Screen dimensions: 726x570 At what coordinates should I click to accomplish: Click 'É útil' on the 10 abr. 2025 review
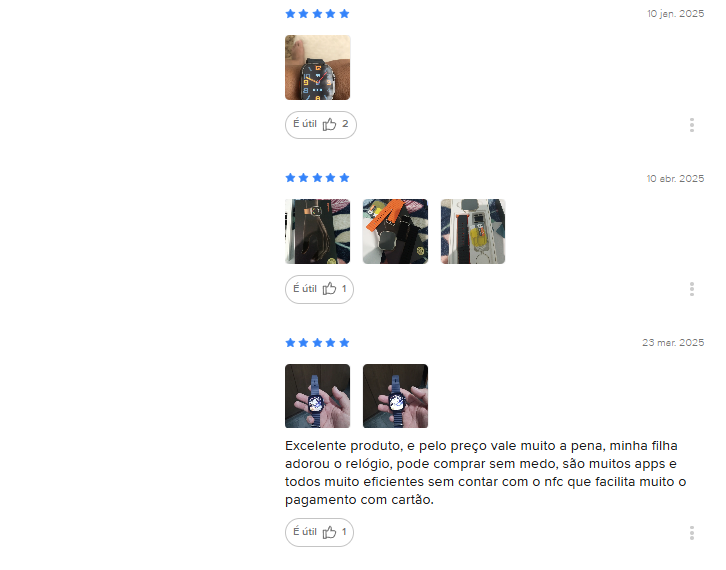coord(319,289)
